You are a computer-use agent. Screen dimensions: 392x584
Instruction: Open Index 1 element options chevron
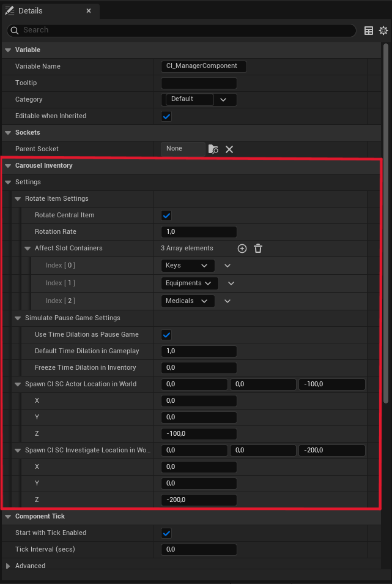point(231,283)
